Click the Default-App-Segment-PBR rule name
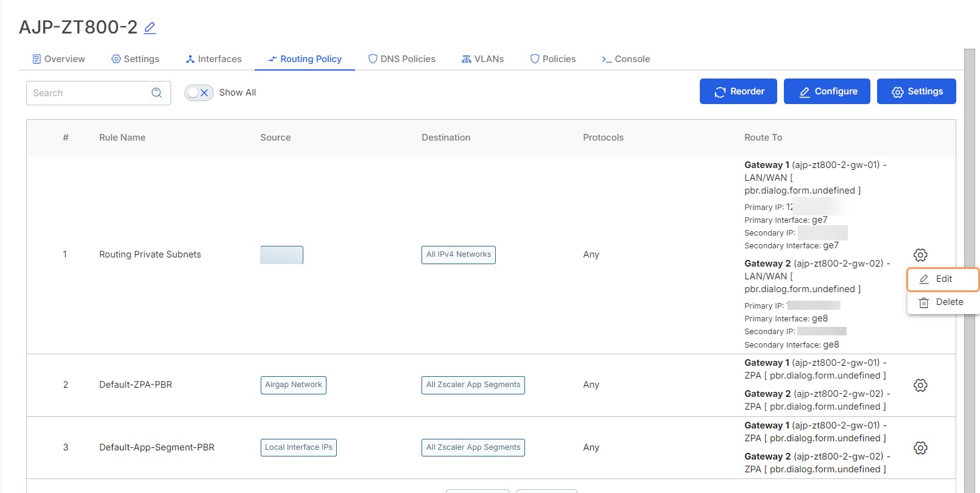Screen dimensions: 980x493 coord(157,447)
